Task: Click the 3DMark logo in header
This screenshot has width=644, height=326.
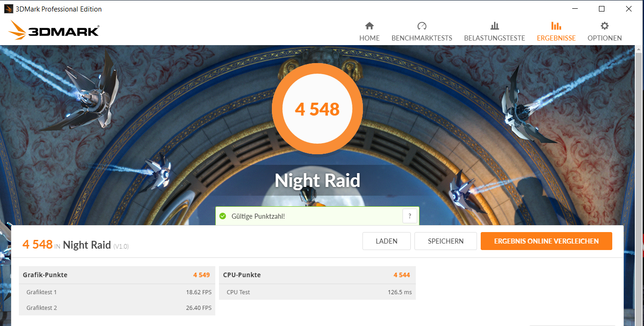Action: [x=54, y=30]
